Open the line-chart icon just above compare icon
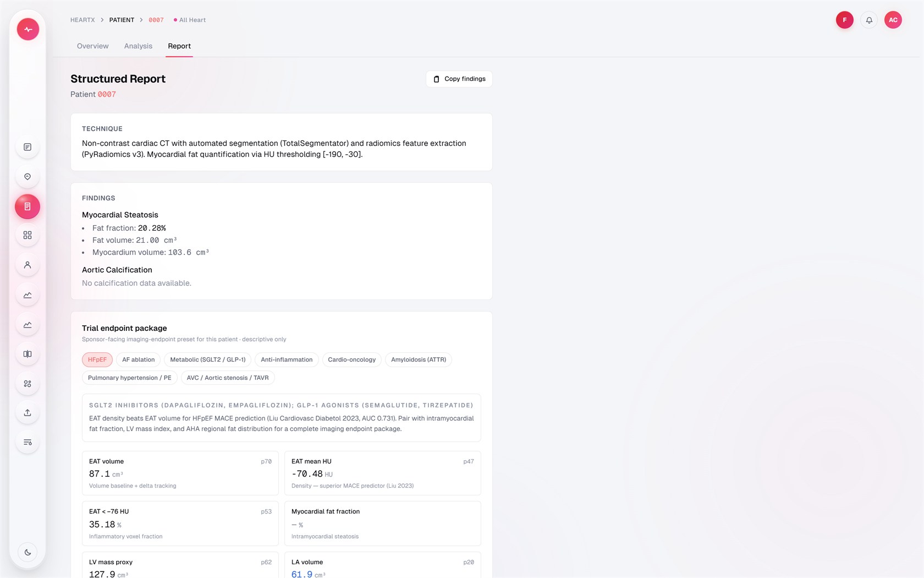This screenshot has height=578, width=924. (28, 324)
